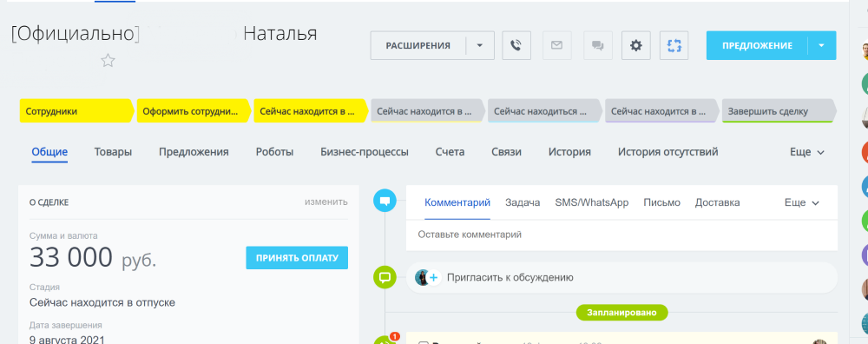Select the Завершить сделку stage
The height and width of the screenshot is (344, 868).
[x=779, y=111]
